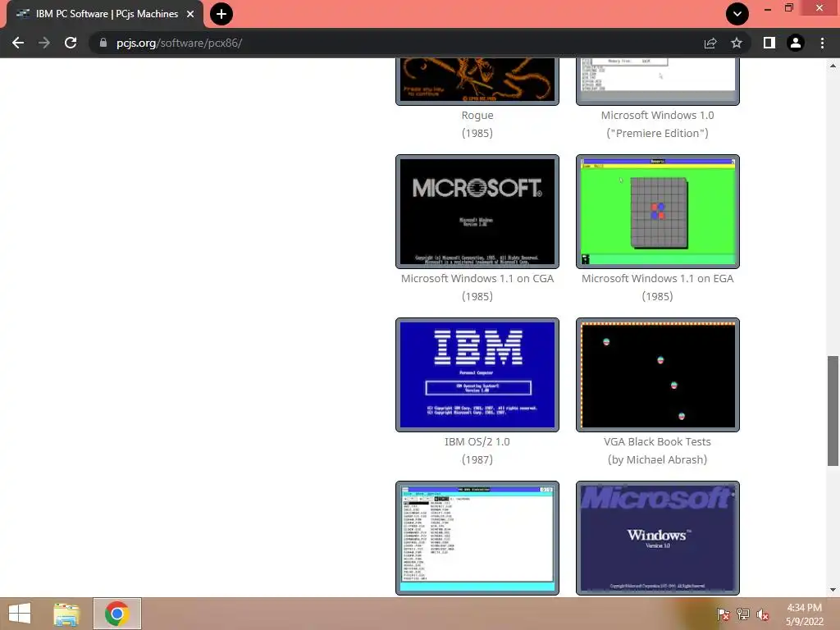Screen dimensions: 840x630
Task: Select the IBM PC Software tab
Action: (105, 14)
